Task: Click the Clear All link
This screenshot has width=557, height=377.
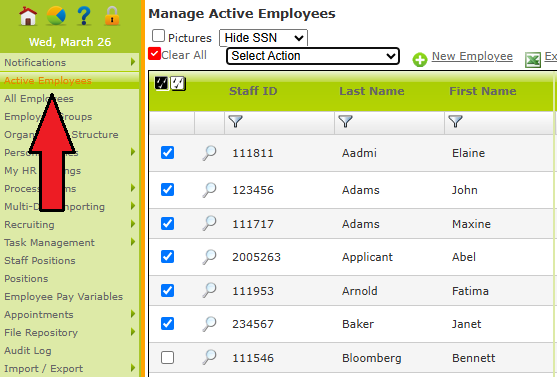Action: point(184,55)
